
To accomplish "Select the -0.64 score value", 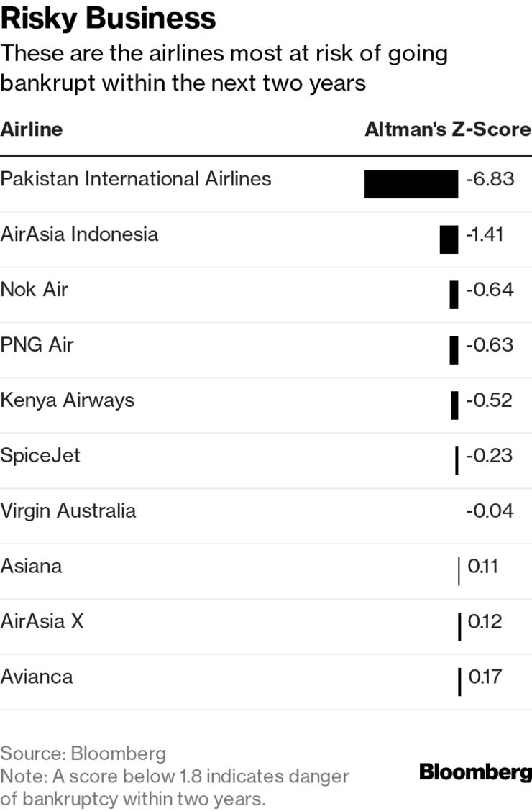I will tap(490, 290).
